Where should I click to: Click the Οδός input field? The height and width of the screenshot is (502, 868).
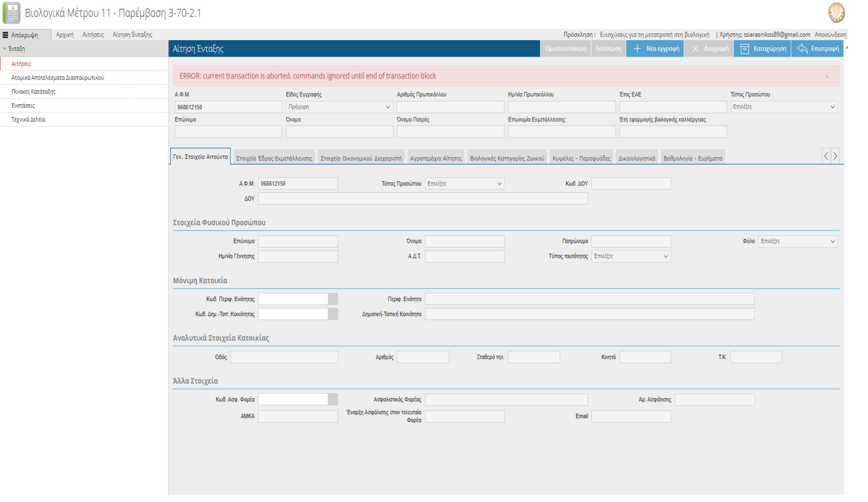(284, 356)
